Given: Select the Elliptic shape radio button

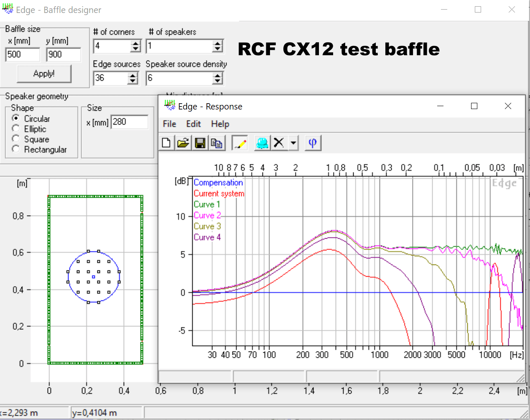Looking at the screenshot, I should (16, 128).
